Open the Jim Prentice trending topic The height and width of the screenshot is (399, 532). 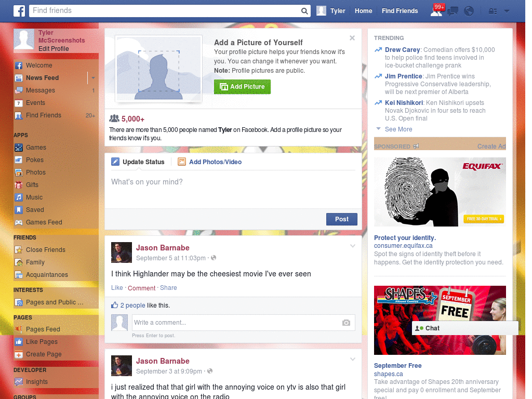click(x=403, y=76)
